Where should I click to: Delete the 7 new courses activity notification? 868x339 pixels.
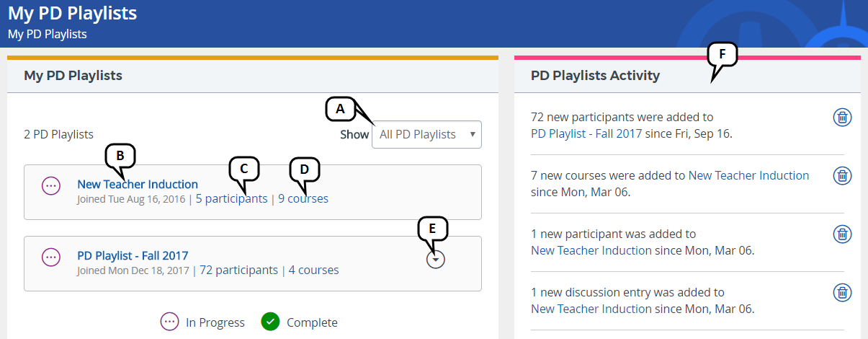(842, 175)
